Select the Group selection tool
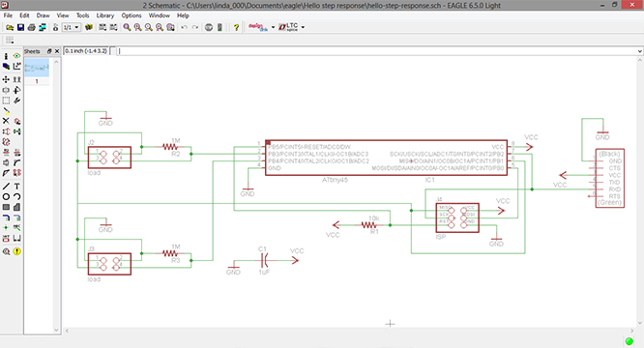The image size is (644, 348). pos(6,101)
